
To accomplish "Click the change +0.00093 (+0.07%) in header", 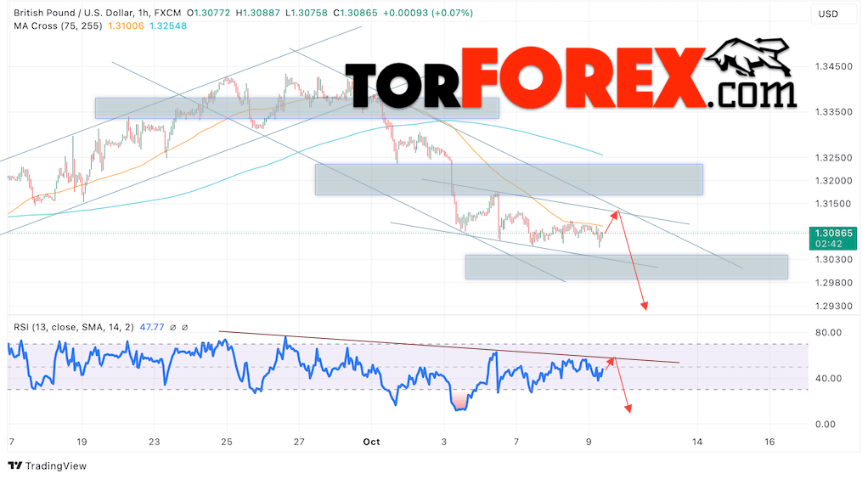I will coord(427,13).
